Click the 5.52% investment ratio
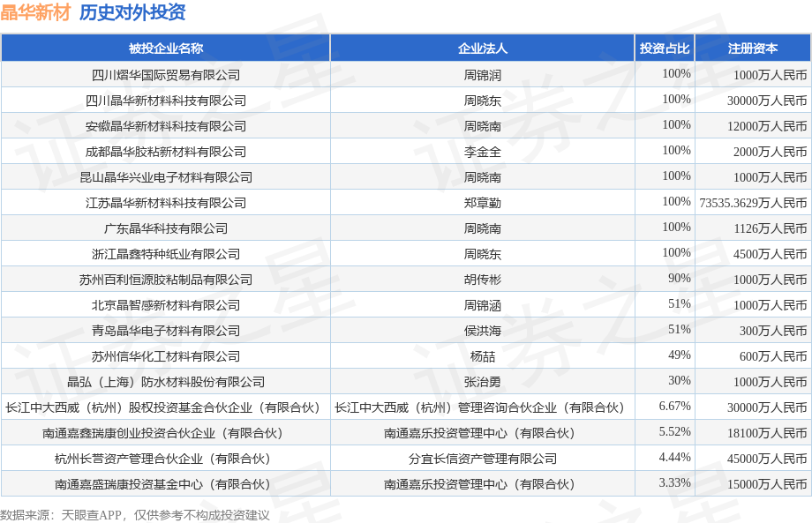Image resolution: width=812 pixels, height=523 pixels. pos(675,431)
